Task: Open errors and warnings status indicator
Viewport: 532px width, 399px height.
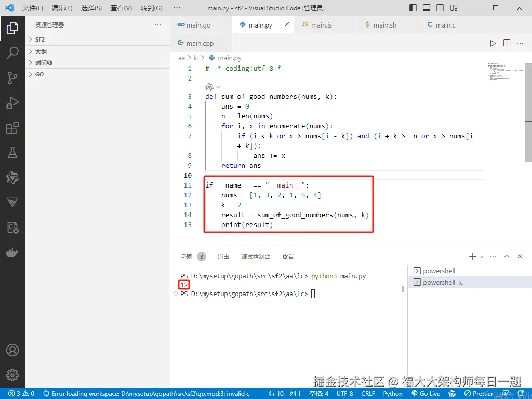Action: pyautogui.click(x=21, y=394)
